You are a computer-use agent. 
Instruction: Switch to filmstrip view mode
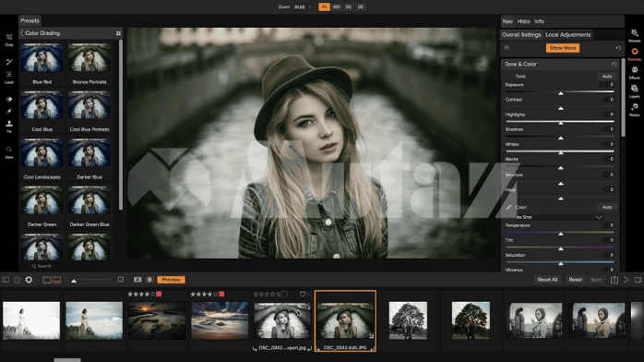click(x=56, y=280)
